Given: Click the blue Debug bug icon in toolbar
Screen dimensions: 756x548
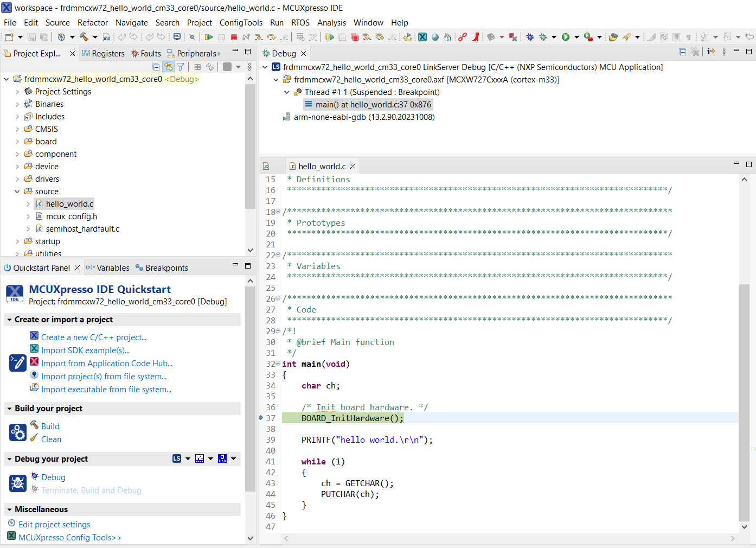Looking at the screenshot, I should point(530,37).
